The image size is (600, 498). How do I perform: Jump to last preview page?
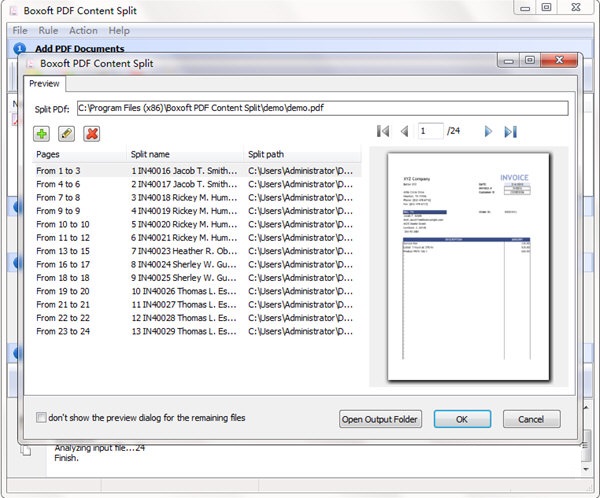[510, 131]
